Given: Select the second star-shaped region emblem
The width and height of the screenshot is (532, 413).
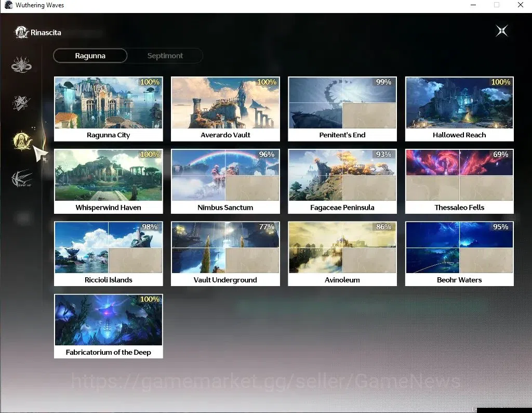Looking at the screenshot, I should point(21,103).
